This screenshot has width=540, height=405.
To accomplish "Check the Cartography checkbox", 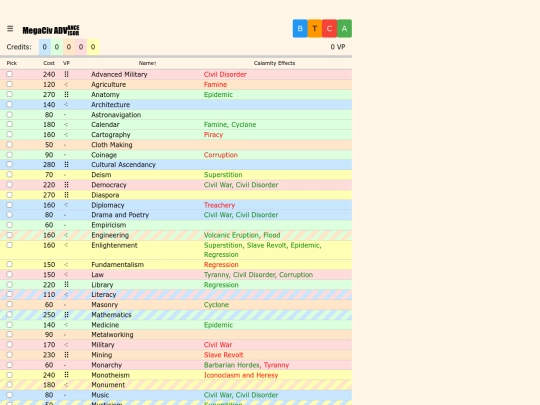I will click(x=10, y=134).
